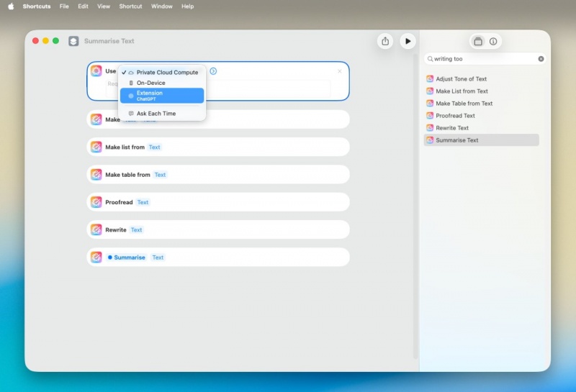576x392 pixels.
Task: Select On-Device model option
Action: tap(162, 83)
